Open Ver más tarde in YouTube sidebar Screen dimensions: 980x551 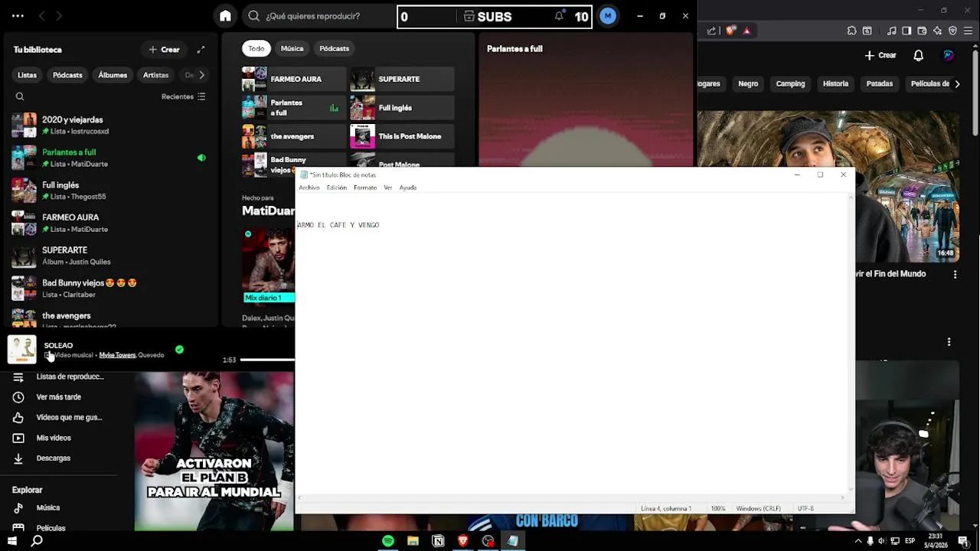[x=59, y=397]
